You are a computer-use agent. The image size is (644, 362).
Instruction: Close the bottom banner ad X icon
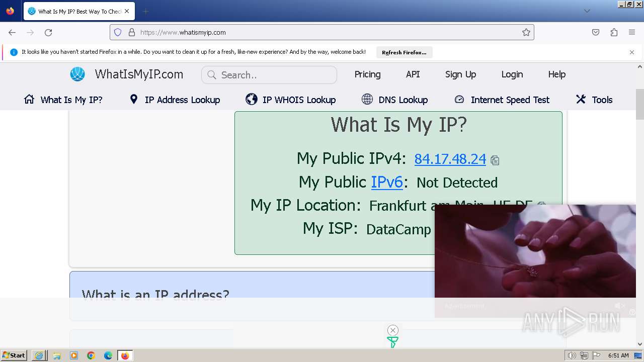pos(393,330)
